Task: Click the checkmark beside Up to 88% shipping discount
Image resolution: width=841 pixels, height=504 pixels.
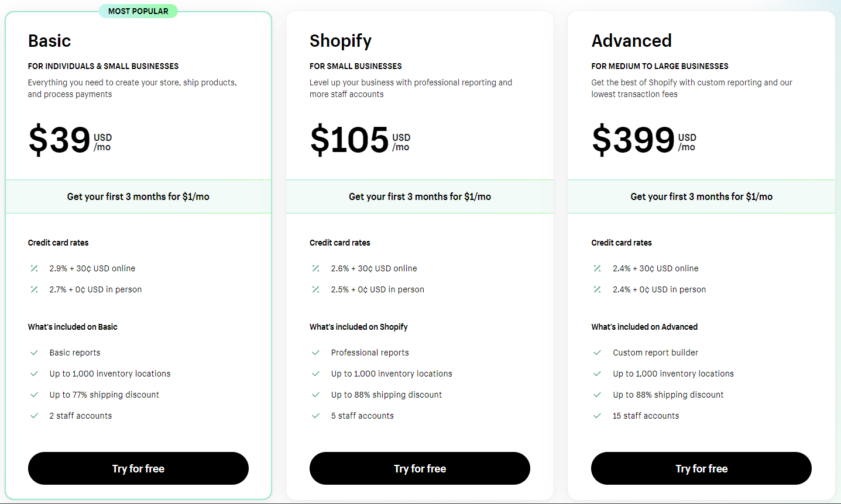Action: [x=315, y=395]
